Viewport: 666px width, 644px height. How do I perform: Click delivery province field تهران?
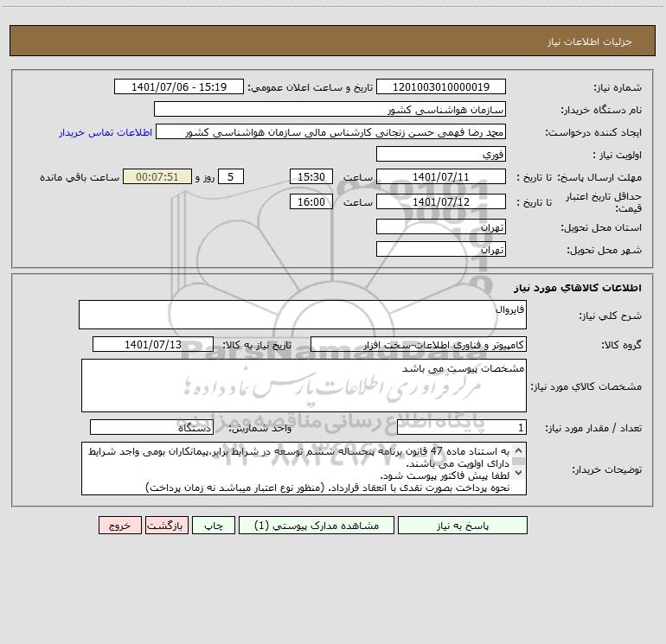(441, 226)
